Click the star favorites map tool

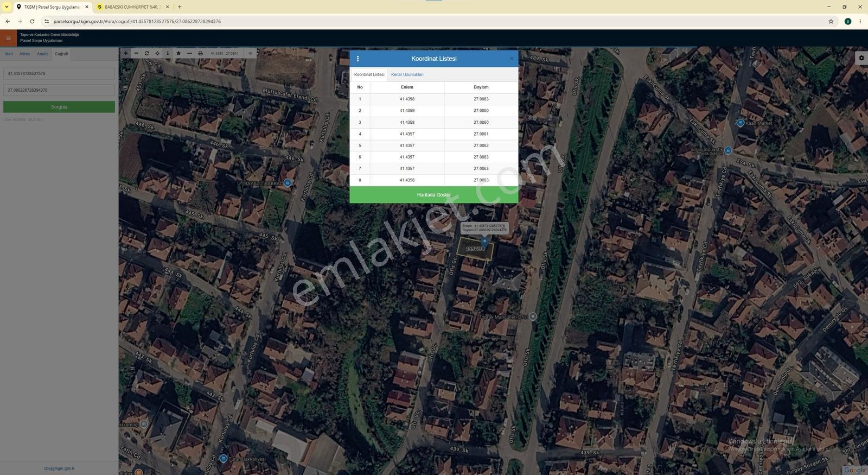tap(178, 53)
